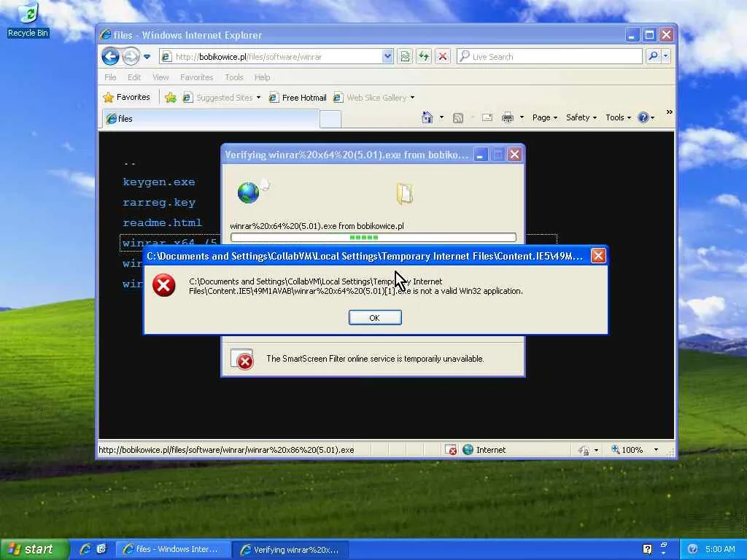This screenshot has height=560, width=747.
Task: Open the Home button dropdown arrow
Action: pos(441,117)
